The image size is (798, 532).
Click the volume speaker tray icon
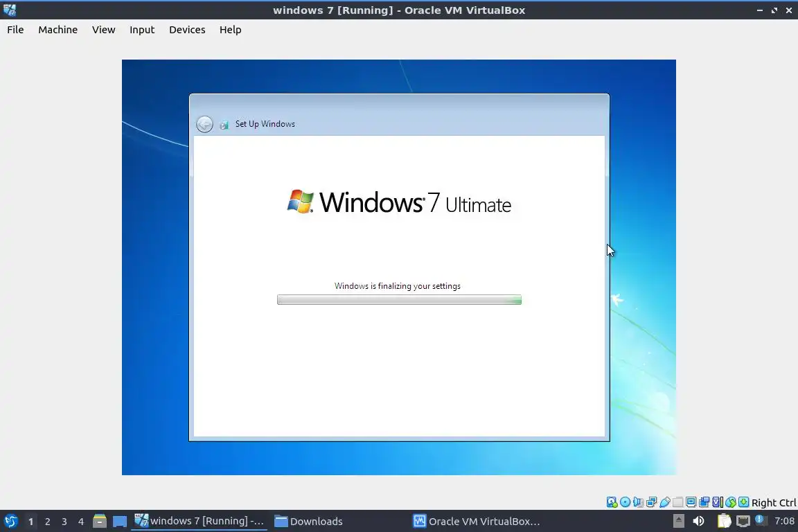pyautogui.click(x=699, y=521)
